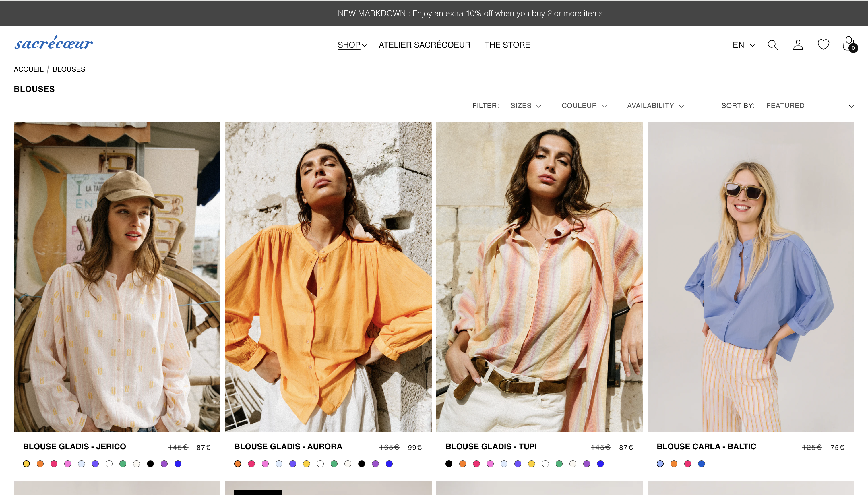This screenshot has width=868, height=495.
Task: Open the Blouse Carla - Baltic product photo
Action: 750,277
